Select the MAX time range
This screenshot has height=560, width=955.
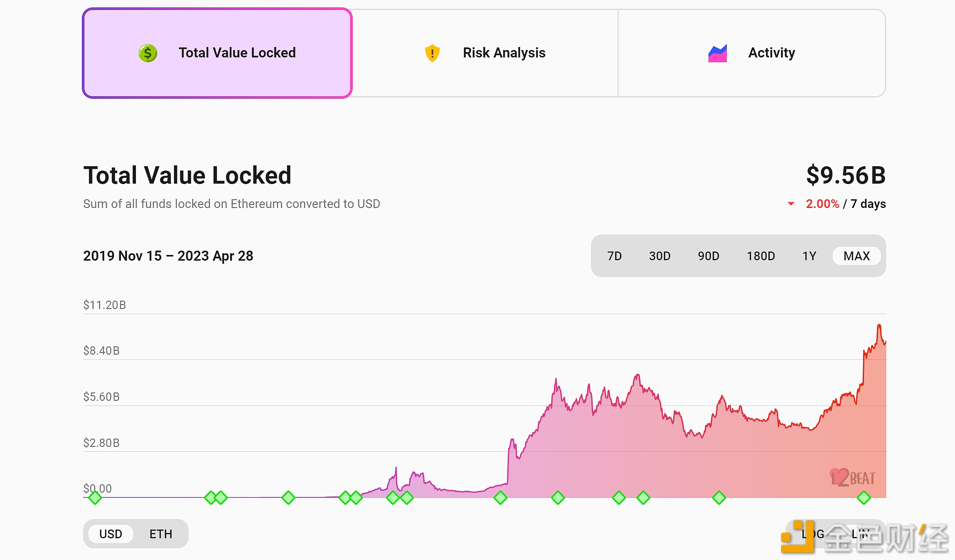click(856, 256)
